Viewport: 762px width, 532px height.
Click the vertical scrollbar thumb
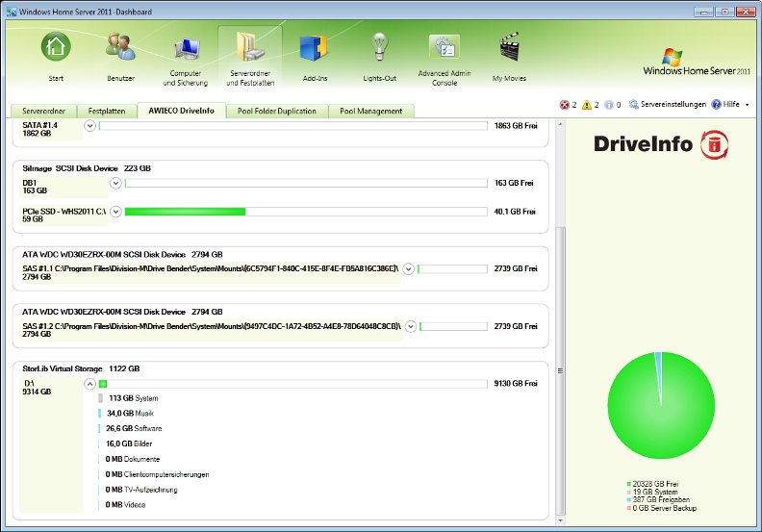pyautogui.click(x=560, y=370)
